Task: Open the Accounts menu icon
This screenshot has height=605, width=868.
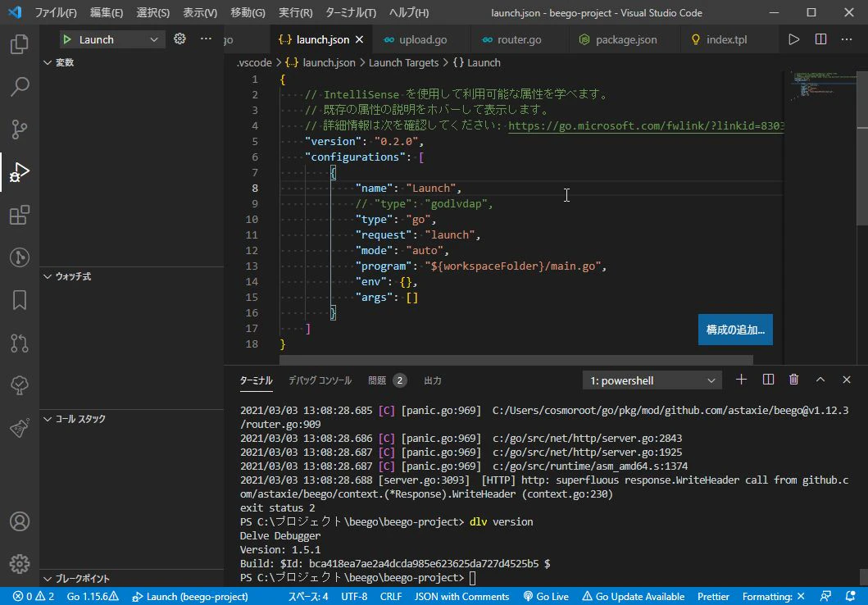Action: click(x=20, y=521)
